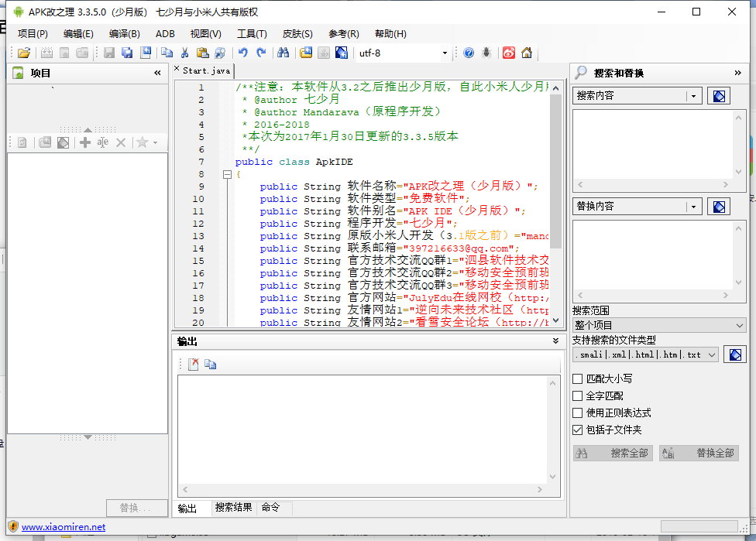Click the 替换... button in project panel
The width and height of the screenshot is (756, 541).
pyautogui.click(x=137, y=508)
